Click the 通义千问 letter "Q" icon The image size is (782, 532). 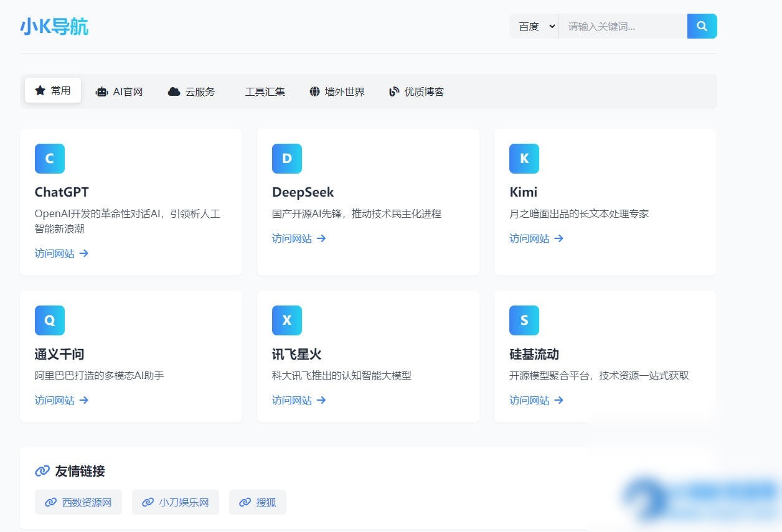(x=49, y=320)
